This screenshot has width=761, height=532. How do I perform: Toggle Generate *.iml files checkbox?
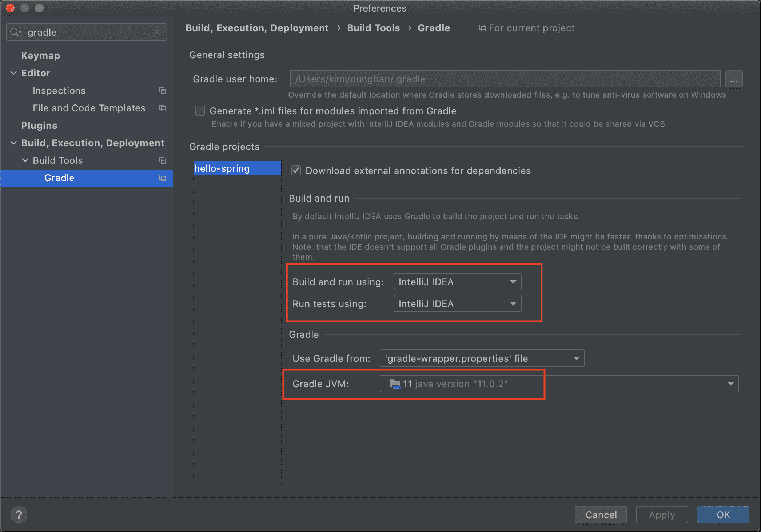point(200,111)
